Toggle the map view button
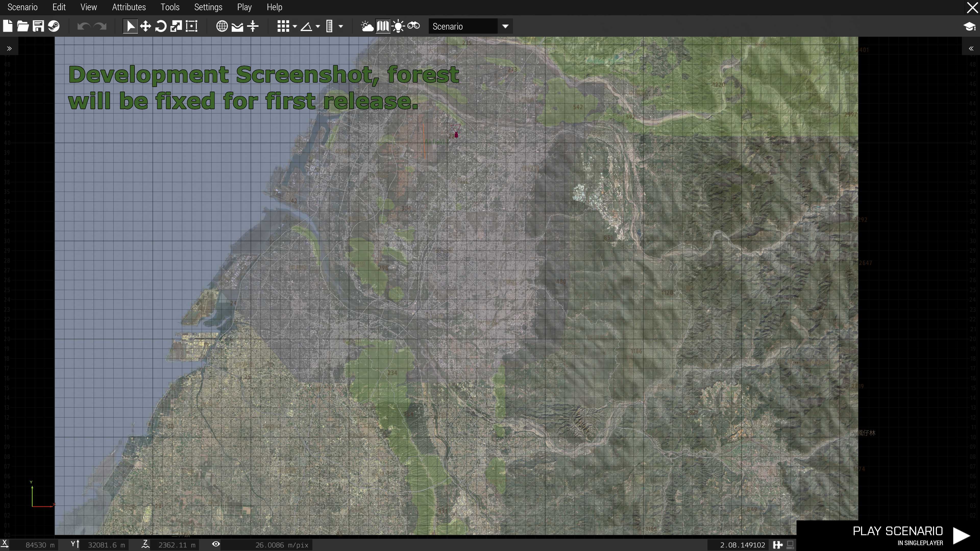This screenshot has width=980, height=551. pyautogui.click(x=383, y=26)
